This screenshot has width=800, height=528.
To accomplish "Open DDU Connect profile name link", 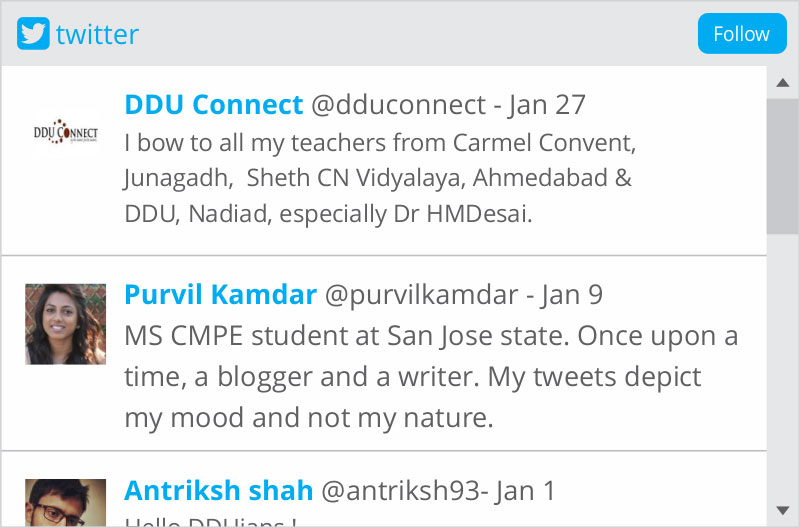I will [x=213, y=104].
